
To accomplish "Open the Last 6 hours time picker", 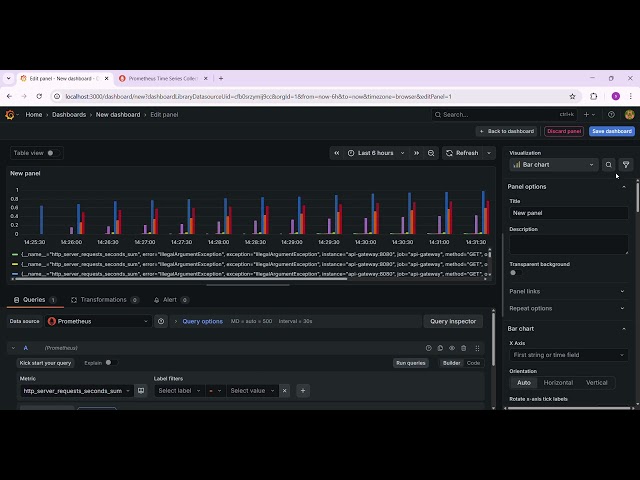I will click(377, 153).
